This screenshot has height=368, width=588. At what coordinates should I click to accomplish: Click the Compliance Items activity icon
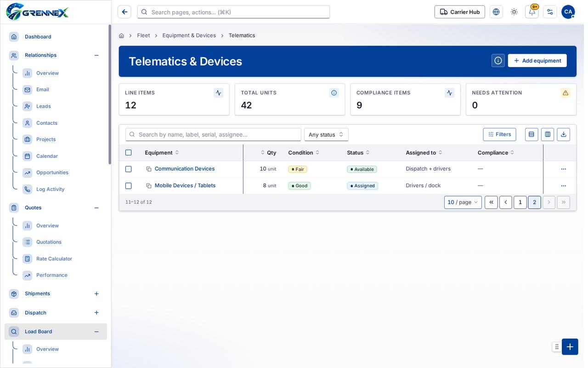pyautogui.click(x=449, y=93)
